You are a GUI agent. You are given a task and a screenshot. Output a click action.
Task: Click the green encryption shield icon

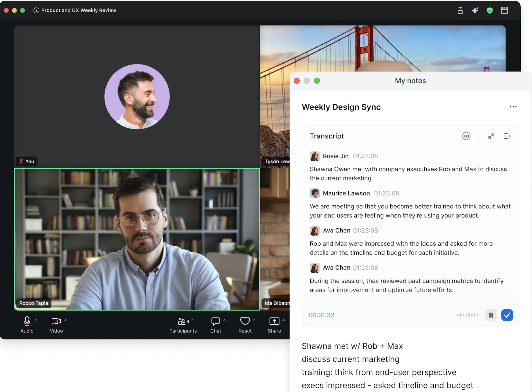coord(490,10)
